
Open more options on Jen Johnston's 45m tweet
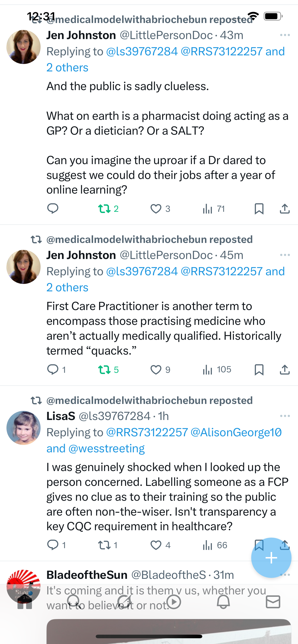285,255
